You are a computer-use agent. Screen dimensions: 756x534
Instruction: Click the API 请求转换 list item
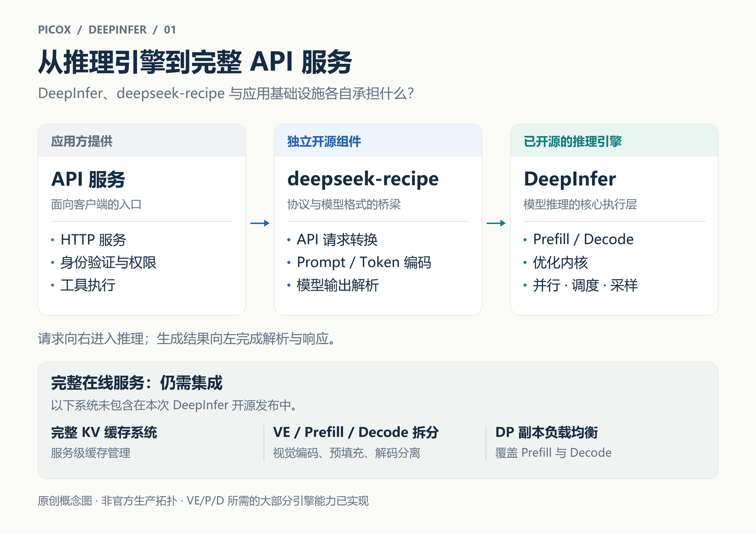click(x=337, y=240)
